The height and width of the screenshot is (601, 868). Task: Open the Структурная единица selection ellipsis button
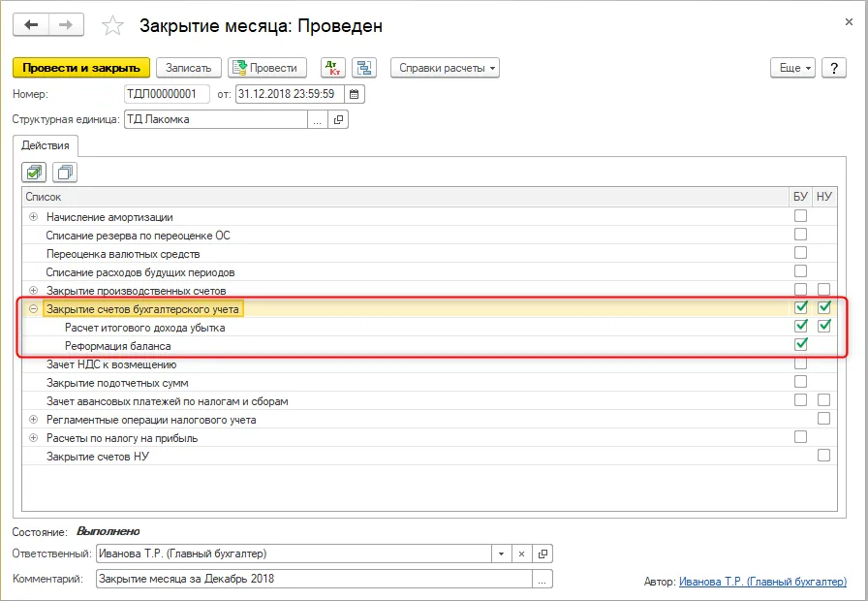pos(317,119)
